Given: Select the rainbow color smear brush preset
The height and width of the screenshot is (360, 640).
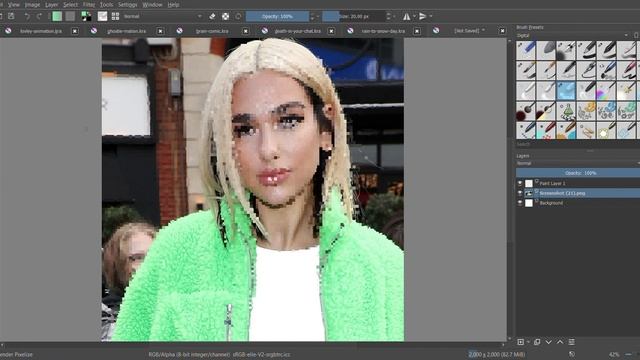Looking at the screenshot, I should [606, 91].
